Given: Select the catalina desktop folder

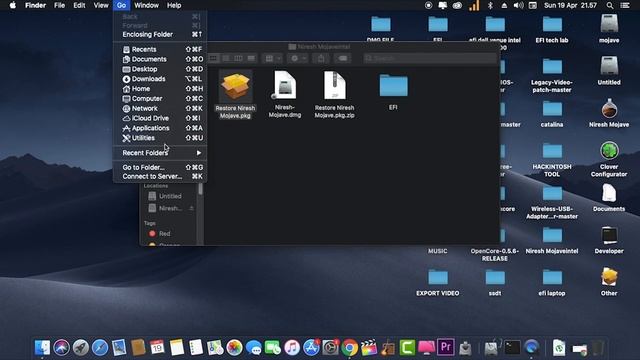Looking at the screenshot, I should tap(552, 113).
